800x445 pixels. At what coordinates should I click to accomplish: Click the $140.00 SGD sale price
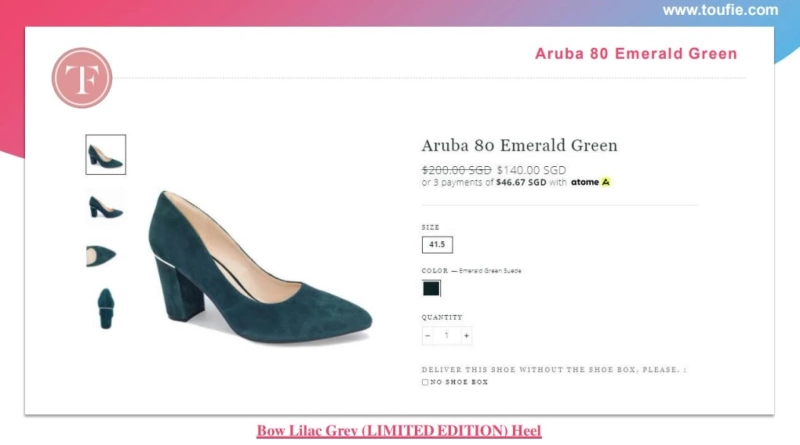click(532, 170)
